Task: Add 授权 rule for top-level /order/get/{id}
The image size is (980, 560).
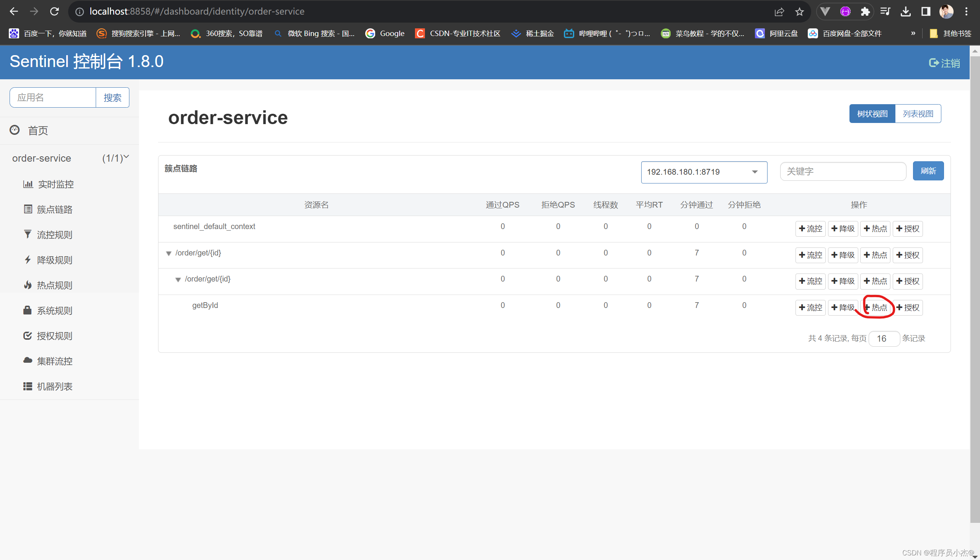Action: click(x=907, y=255)
